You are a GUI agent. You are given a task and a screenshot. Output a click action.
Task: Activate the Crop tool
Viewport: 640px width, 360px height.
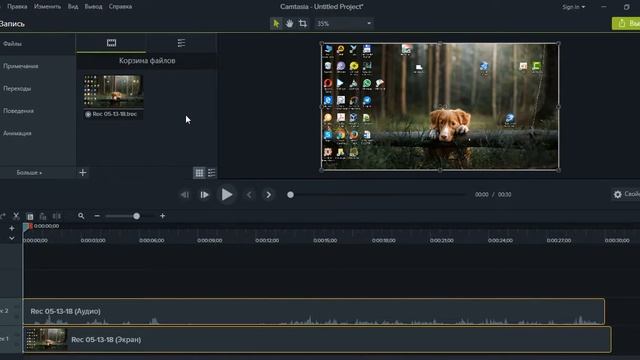pos(303,24)
